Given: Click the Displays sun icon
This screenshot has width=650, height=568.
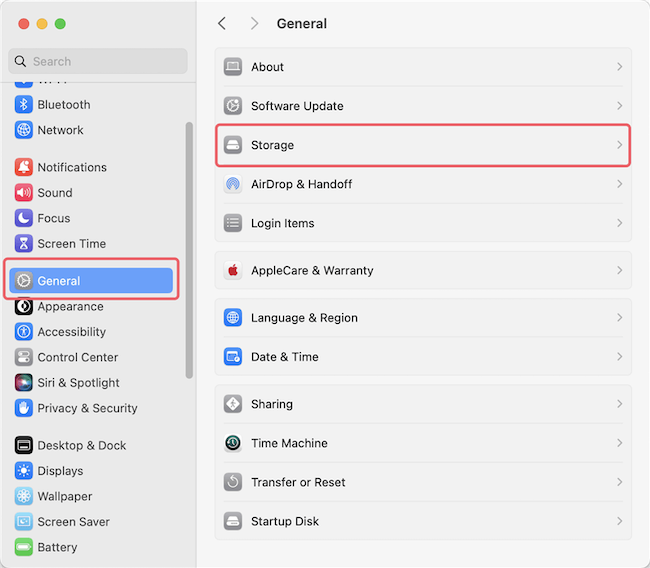Looking at the screenshot, I should (x=24, y=471).
